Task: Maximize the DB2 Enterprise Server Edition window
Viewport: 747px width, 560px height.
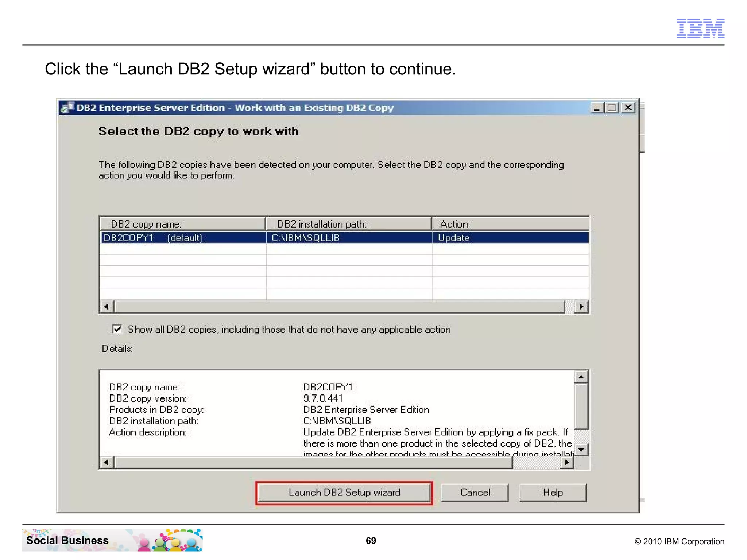Action: (x=612, y=108)
